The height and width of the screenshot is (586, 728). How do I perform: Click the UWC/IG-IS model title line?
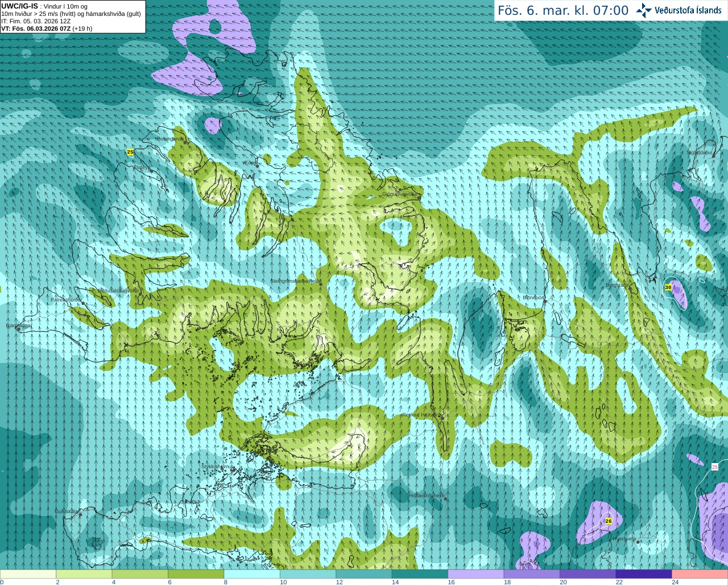(44, 6)
